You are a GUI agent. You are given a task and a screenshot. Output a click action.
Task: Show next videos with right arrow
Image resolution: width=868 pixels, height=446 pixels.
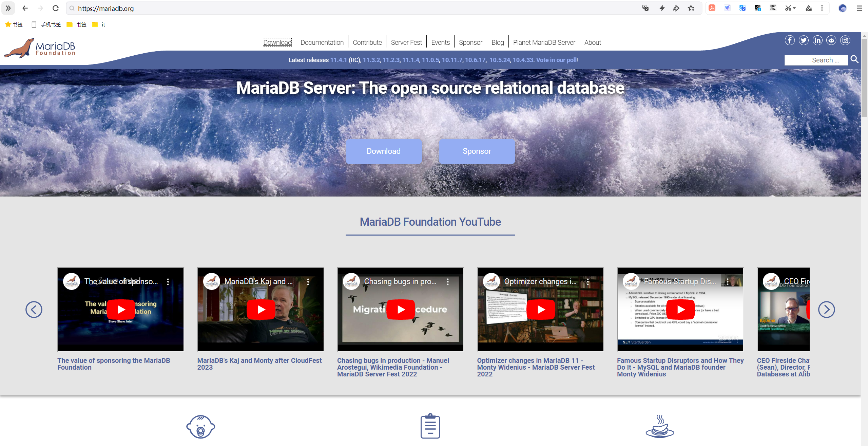coord(826,310)
